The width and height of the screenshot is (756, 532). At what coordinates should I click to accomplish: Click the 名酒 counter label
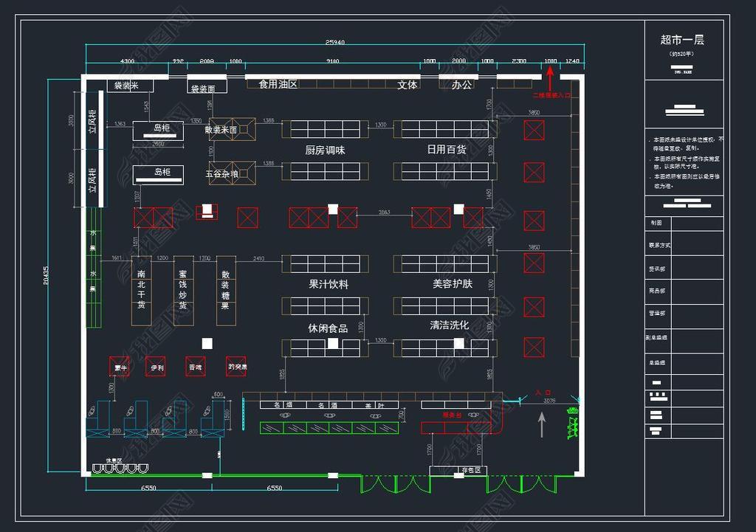327,405
